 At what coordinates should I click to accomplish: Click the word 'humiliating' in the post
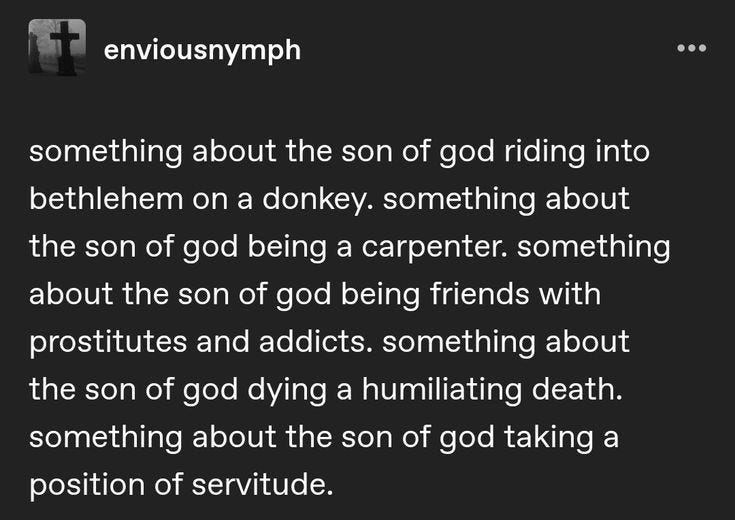pyautogui.click(x=442, y=389)
